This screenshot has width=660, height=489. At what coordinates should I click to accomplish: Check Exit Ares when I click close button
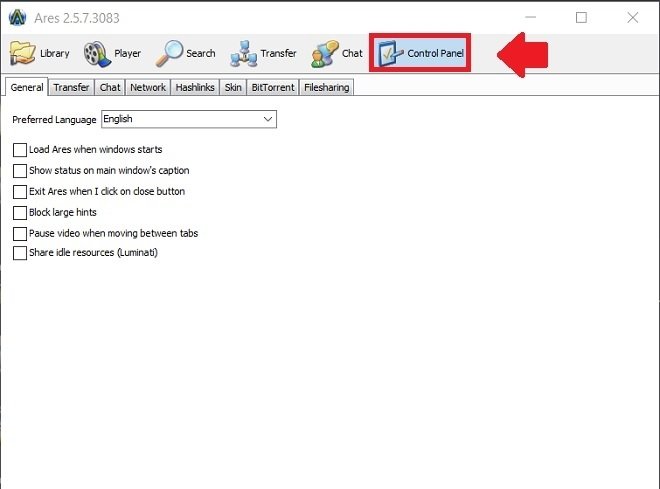pyautogui.click(x=20, y=191)
